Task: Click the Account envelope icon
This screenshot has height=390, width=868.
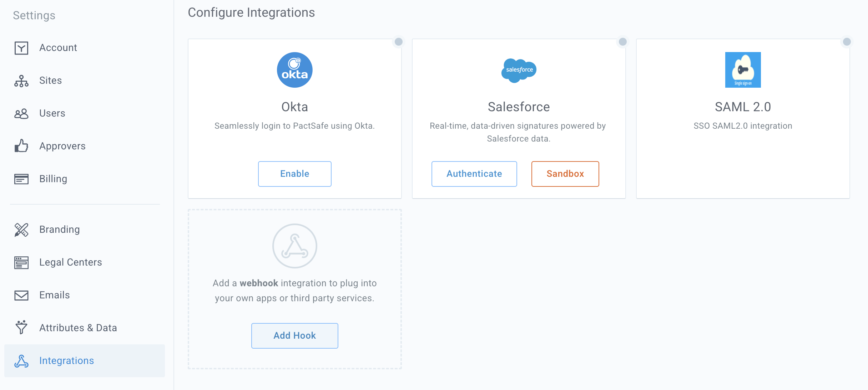Action: click(x=21, y=48)
